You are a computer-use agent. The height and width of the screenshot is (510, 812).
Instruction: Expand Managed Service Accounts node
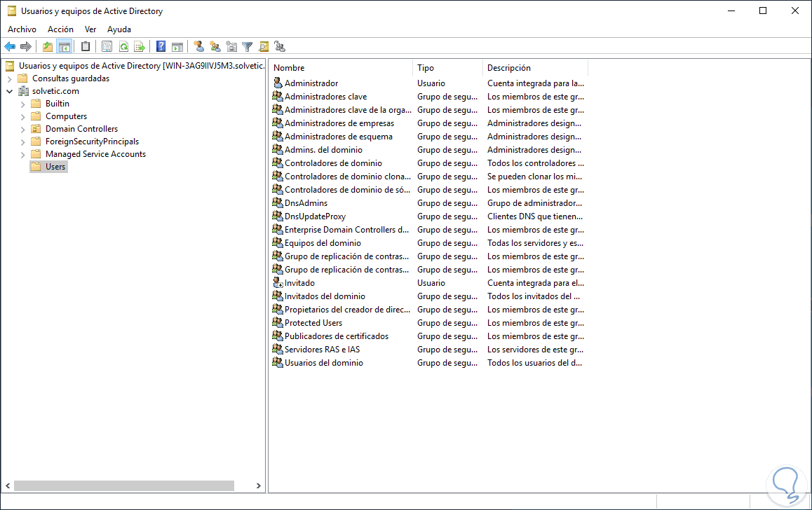22,154
